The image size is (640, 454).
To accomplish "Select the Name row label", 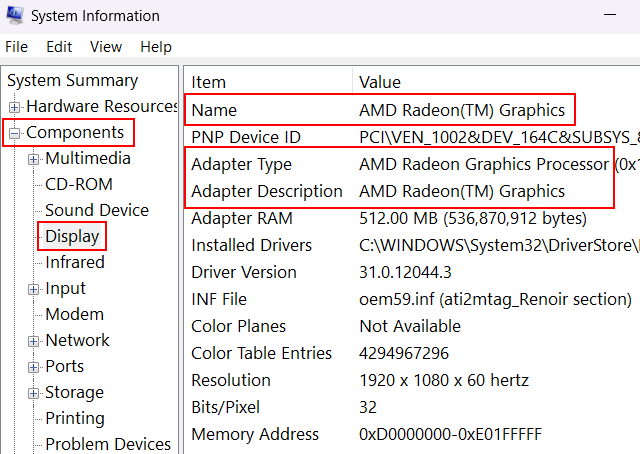I will coord(214,110).
